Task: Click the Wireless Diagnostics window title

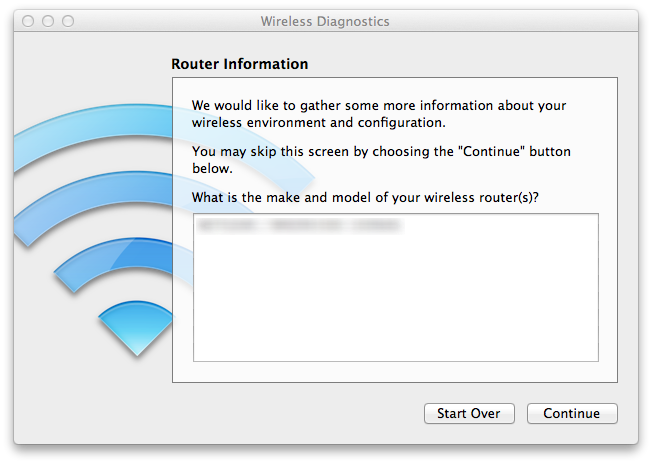Action: pyautogui.click(x=325, y=21)
